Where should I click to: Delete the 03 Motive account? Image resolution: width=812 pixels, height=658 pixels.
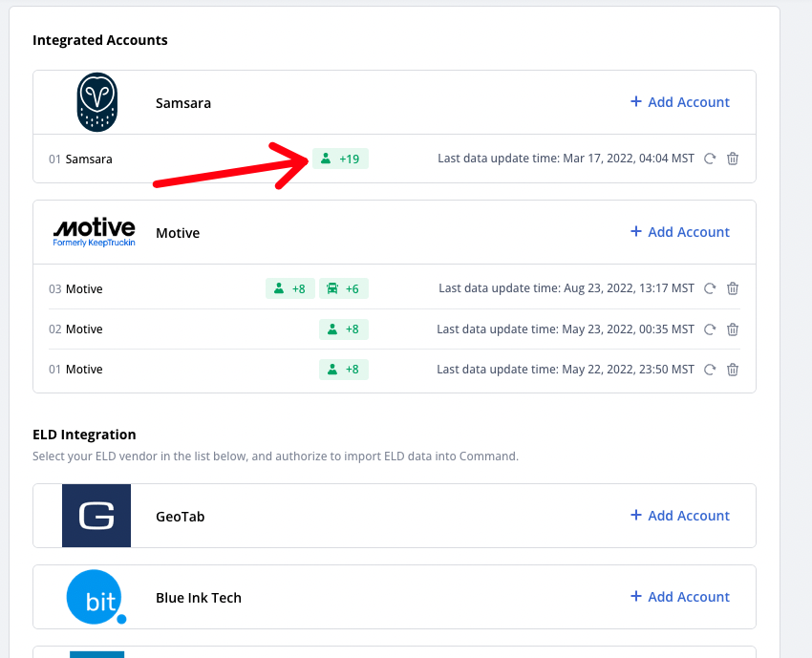coord(733,288)
